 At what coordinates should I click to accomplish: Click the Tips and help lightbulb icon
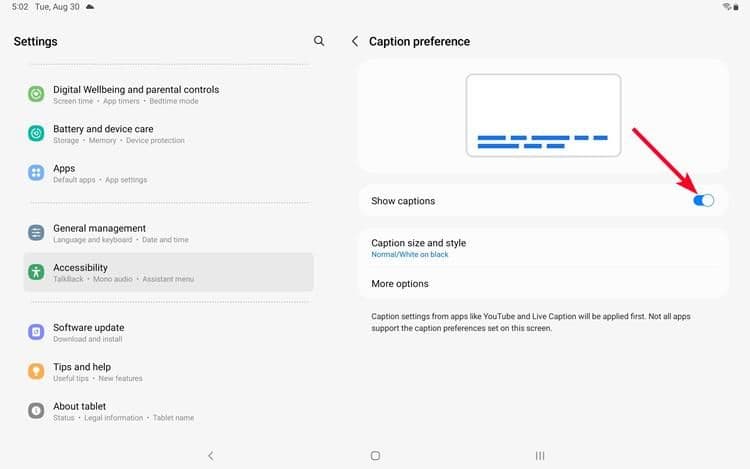36,371
